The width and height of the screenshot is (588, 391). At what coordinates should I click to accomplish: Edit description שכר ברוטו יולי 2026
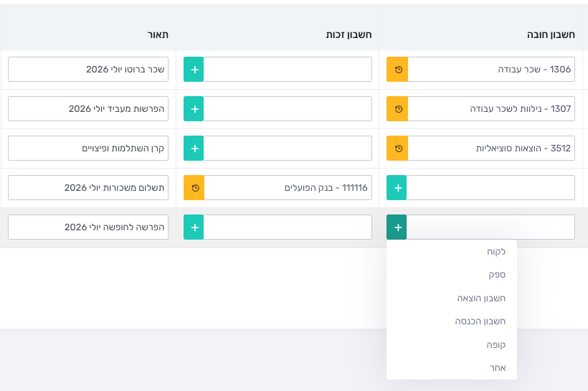tap(88, 70)
